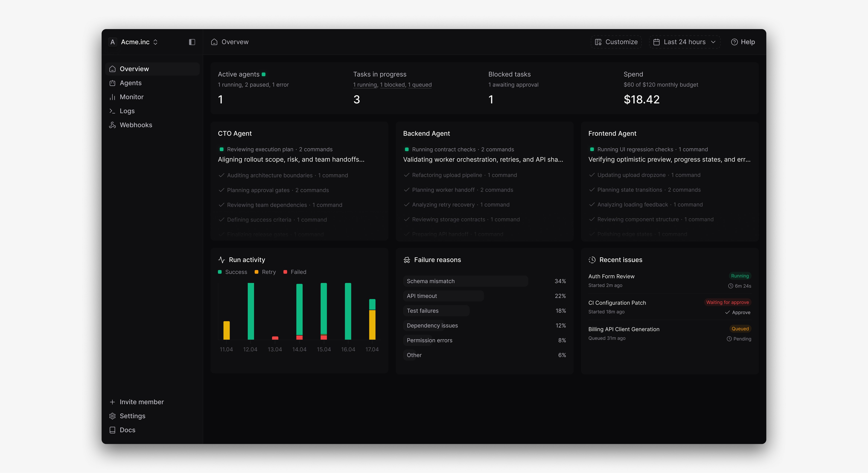Click the Settings gear icon
The height and width of the screenshot is (473, 868).
(113, 416)
